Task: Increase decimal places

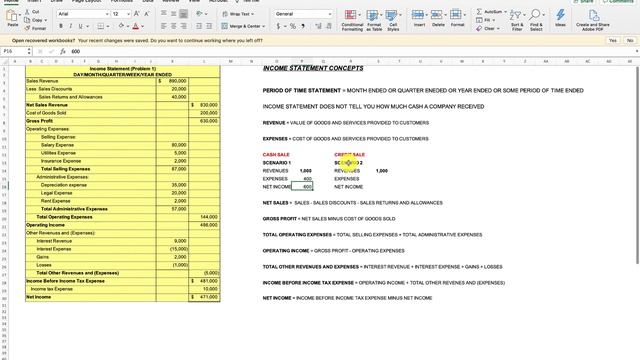Action: 318,26
